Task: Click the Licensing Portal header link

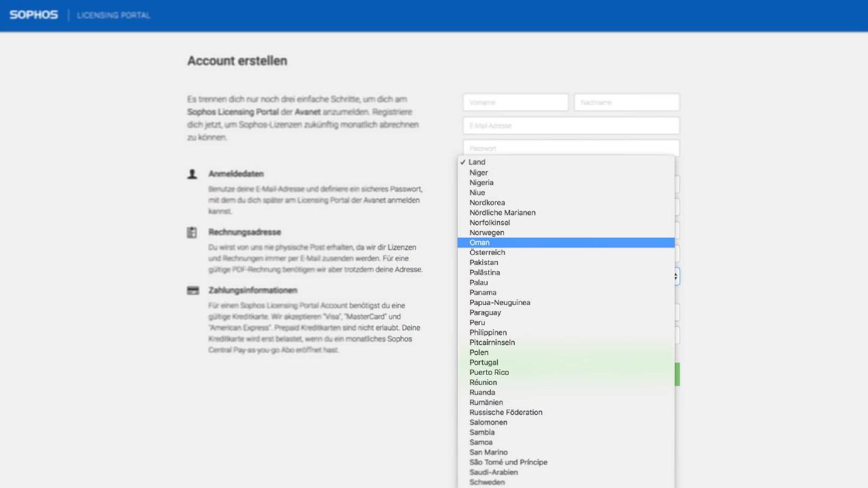Action: pyautogui.click(x=114, y=15)
